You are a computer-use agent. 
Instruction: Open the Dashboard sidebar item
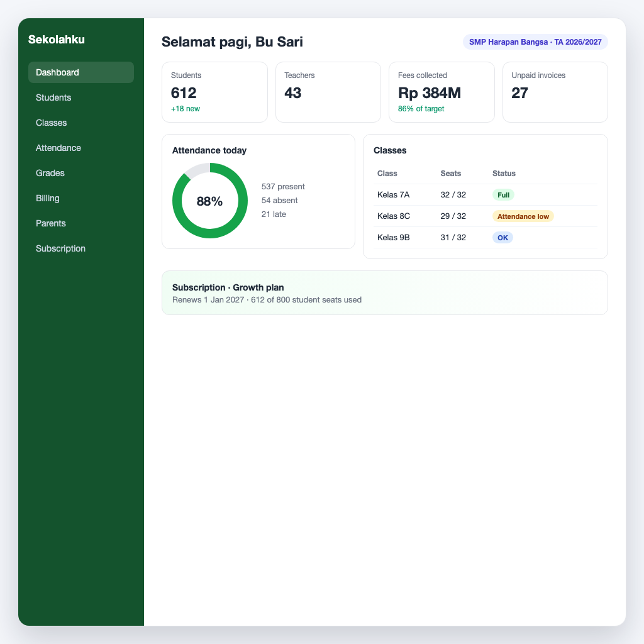81,72
